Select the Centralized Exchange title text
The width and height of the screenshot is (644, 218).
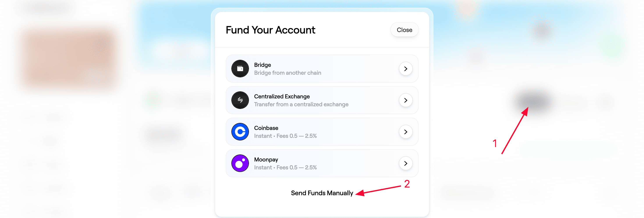click(x=282, y=96)
